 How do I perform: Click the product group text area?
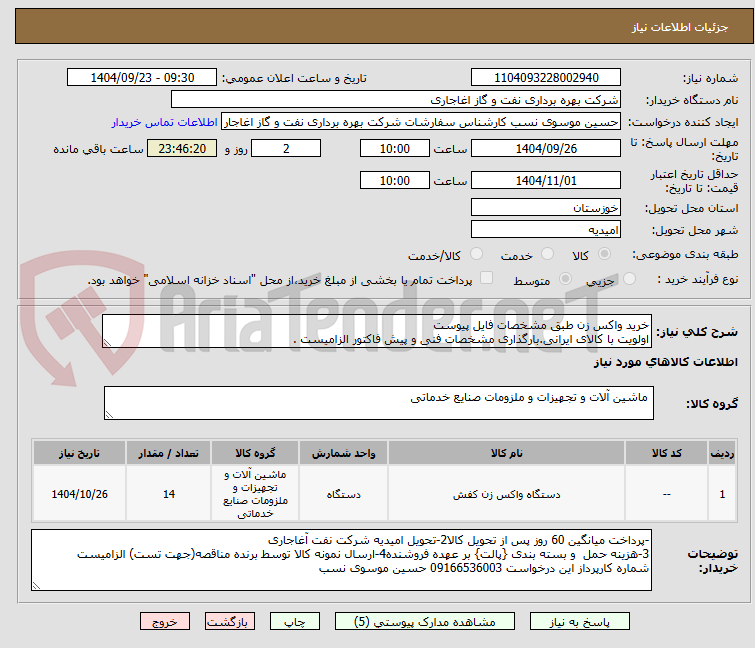(378, 403)
